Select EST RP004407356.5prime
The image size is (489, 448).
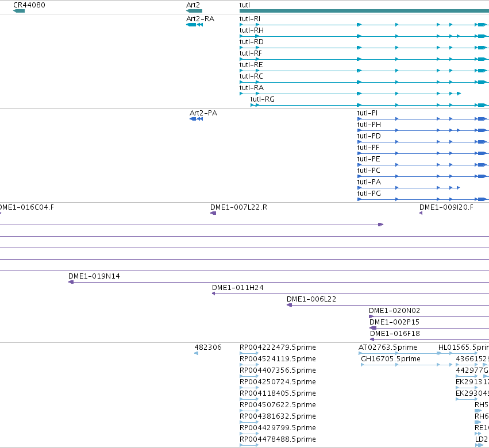pos(278,370)
